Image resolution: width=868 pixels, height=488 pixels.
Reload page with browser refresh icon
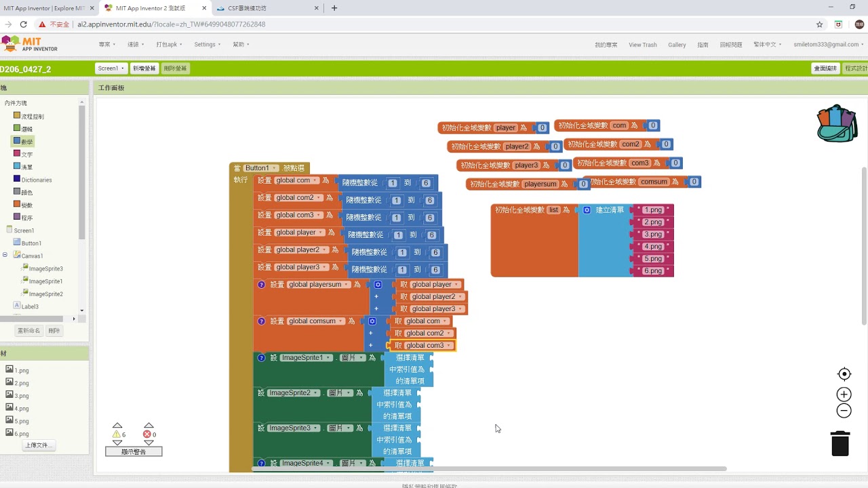coord(24,24)
